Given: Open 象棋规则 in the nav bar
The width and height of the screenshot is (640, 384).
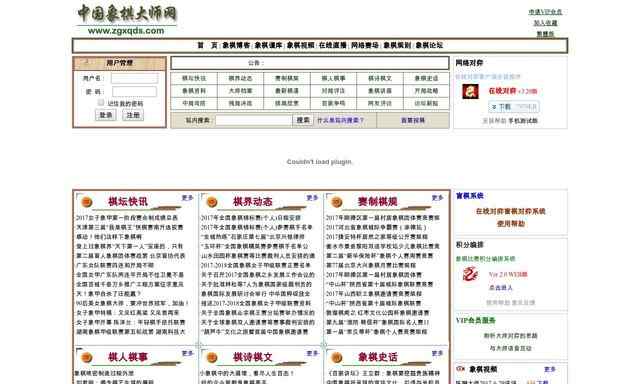Looking at the screenshot, I should [x=397, y=45].
